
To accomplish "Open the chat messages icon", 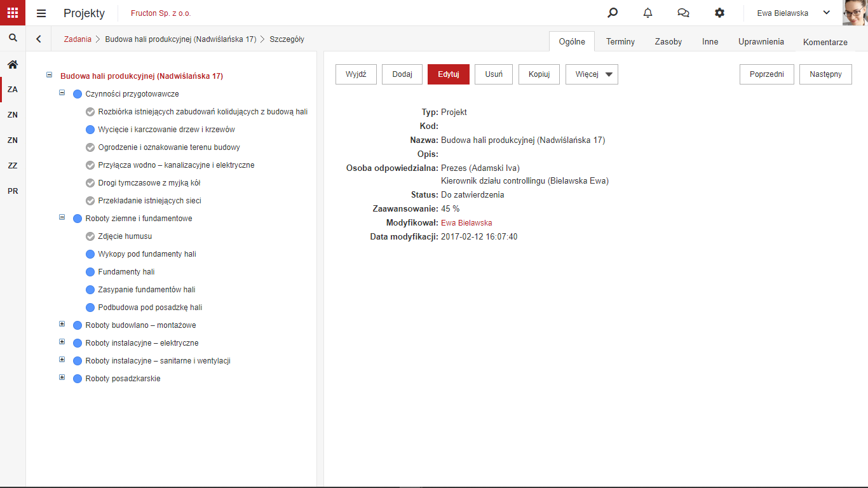I will pos(683,13).
